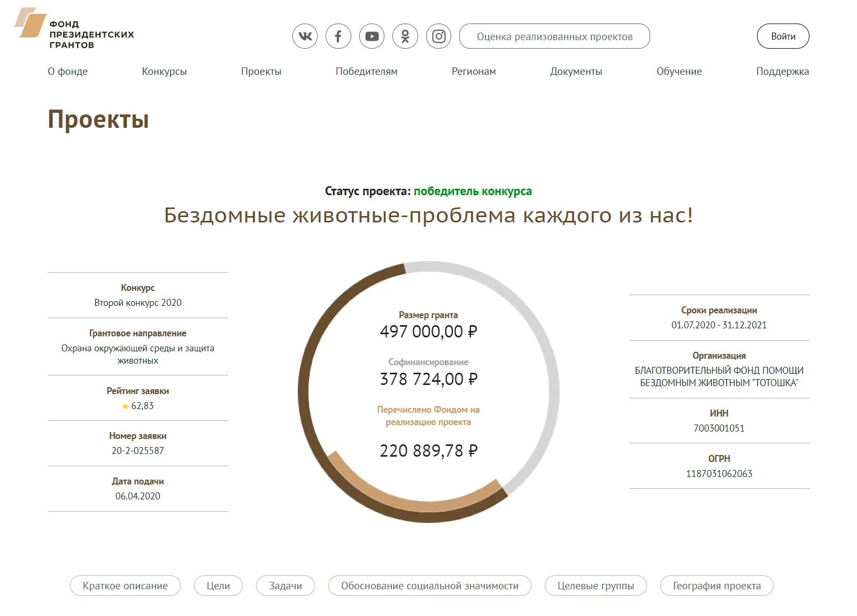The height and width of the screenshot is (616, 857).
Task: Click the project title Бездомные животные-проблема каждого из нас!
Action: 428,215
